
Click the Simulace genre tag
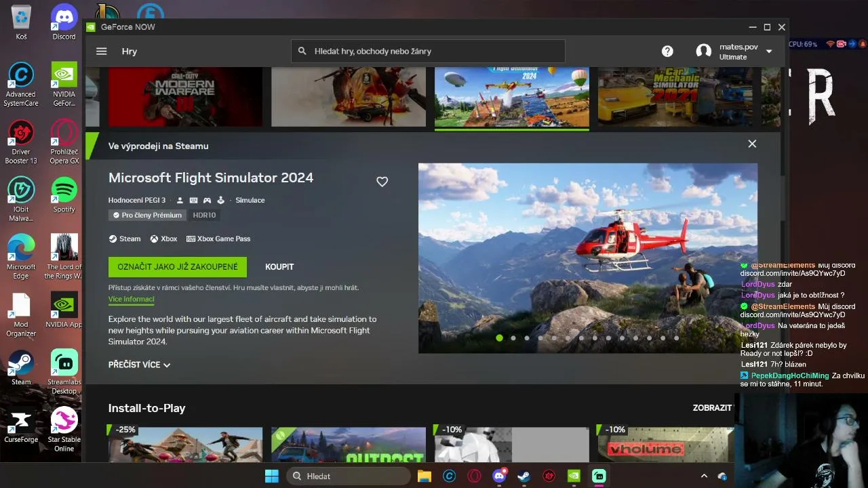pos(250,201)
